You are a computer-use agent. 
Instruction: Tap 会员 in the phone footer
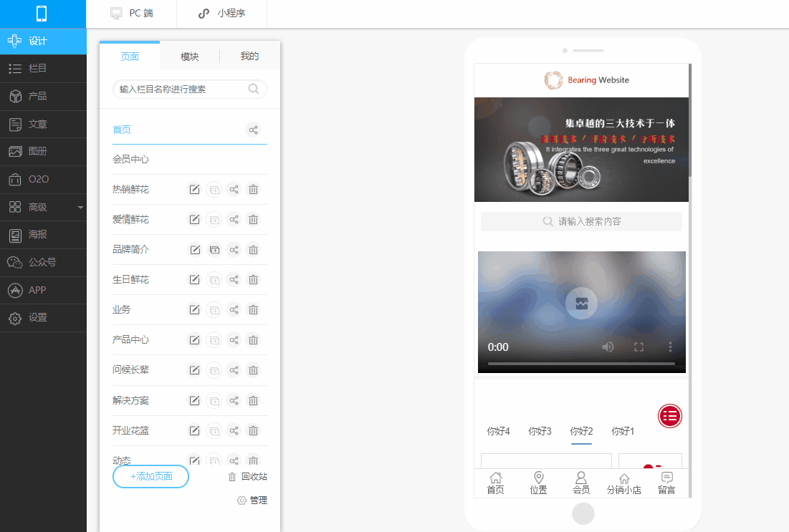[581, 483]
